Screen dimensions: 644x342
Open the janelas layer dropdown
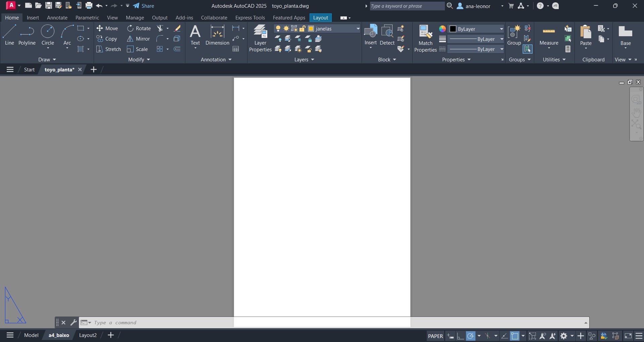click(x=358, y=29)
